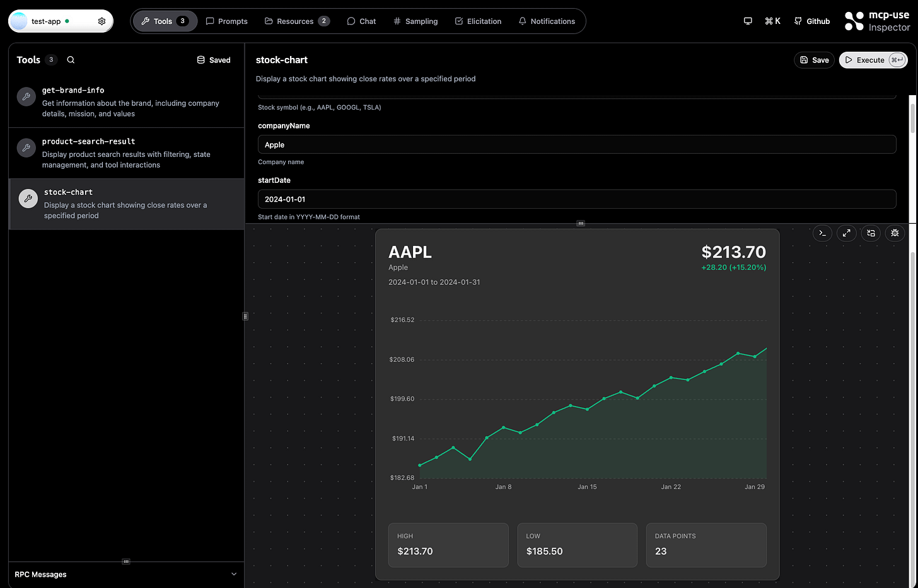Execute the stock-chart tool
The width and height of the screenshot is (918, 588).
tap(873, 60)
